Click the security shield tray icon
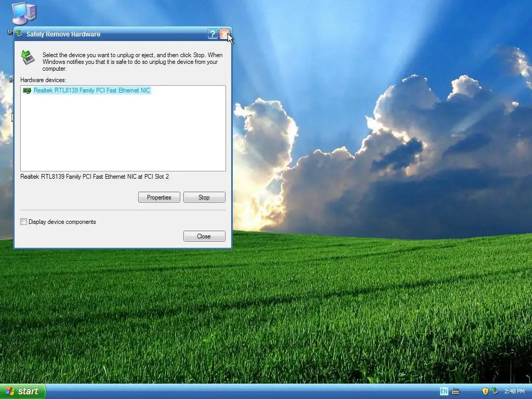This screenshot has width=532, height=399. (485, 391)
